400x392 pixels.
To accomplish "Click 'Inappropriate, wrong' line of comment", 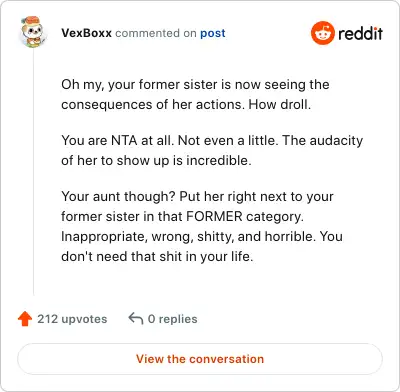I will tap(202, 237).
